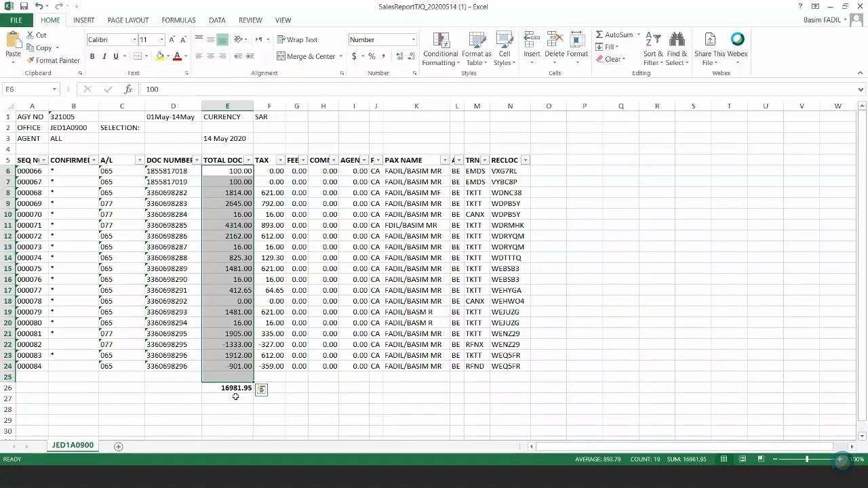Open the FILE tab
868x488 pixels.
coord(16,20)
